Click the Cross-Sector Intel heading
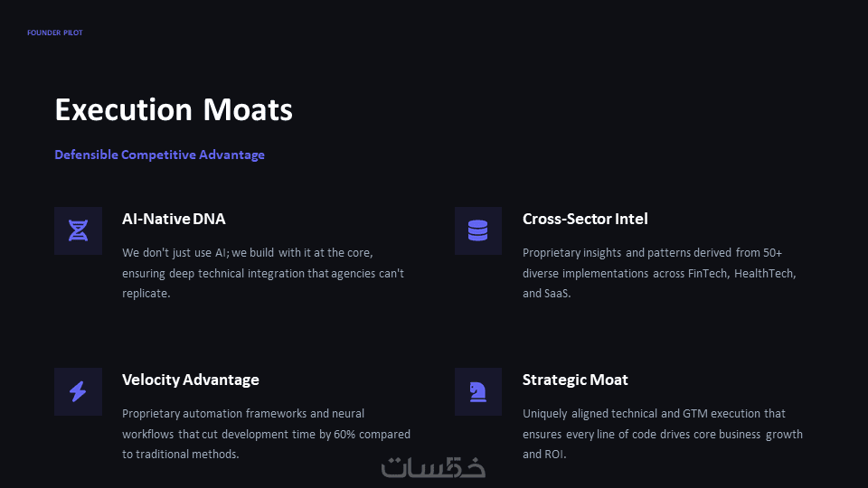 (x=585, y=219)
